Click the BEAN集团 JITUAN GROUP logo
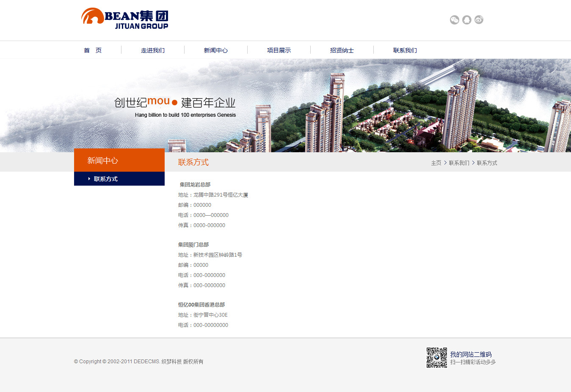The image size is (571, 392). click(125, 19)
